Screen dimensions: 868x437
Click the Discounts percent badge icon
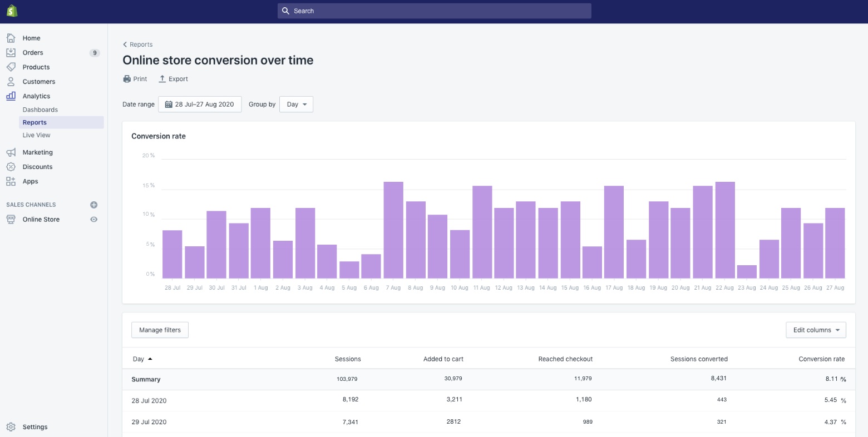point(11,167)
